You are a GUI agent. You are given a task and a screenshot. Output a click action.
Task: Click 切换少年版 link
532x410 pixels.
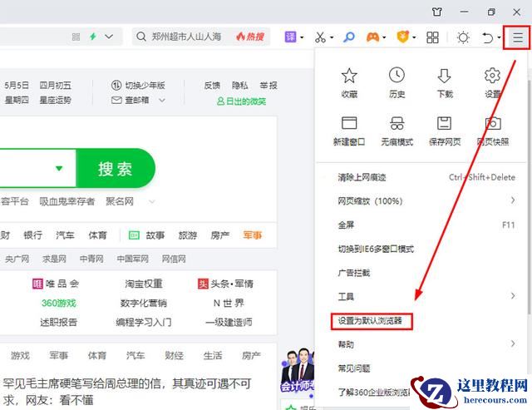pyautogui.click(x=145, y=85)
